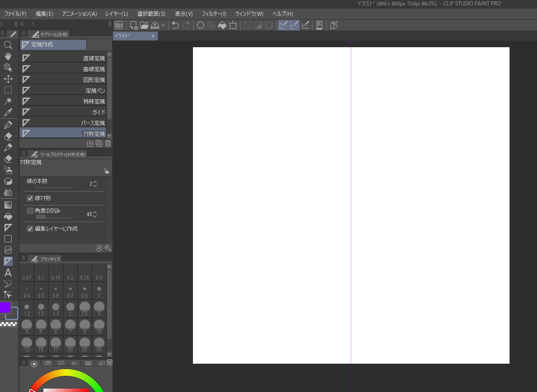
Task: Open ファイル(F) menu
Action: (15, 13)
